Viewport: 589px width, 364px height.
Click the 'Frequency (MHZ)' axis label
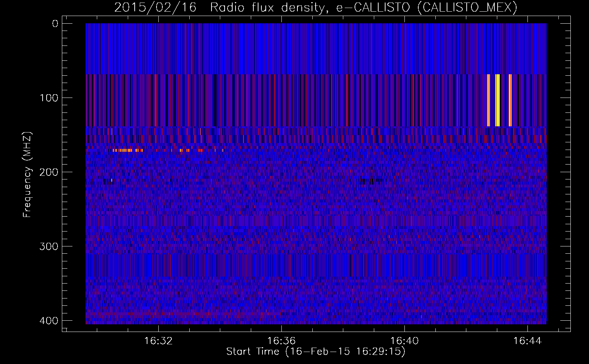(27, 175)
